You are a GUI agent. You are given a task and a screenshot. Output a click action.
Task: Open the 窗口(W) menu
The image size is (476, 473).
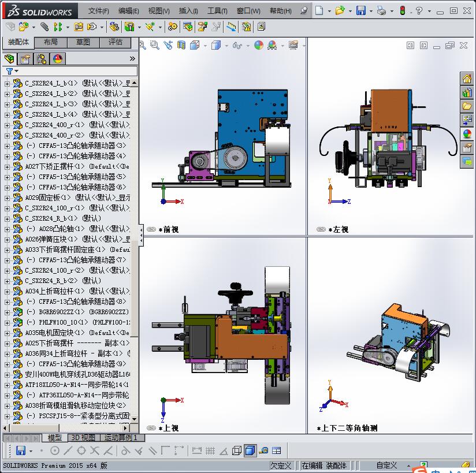coord(248,11)
